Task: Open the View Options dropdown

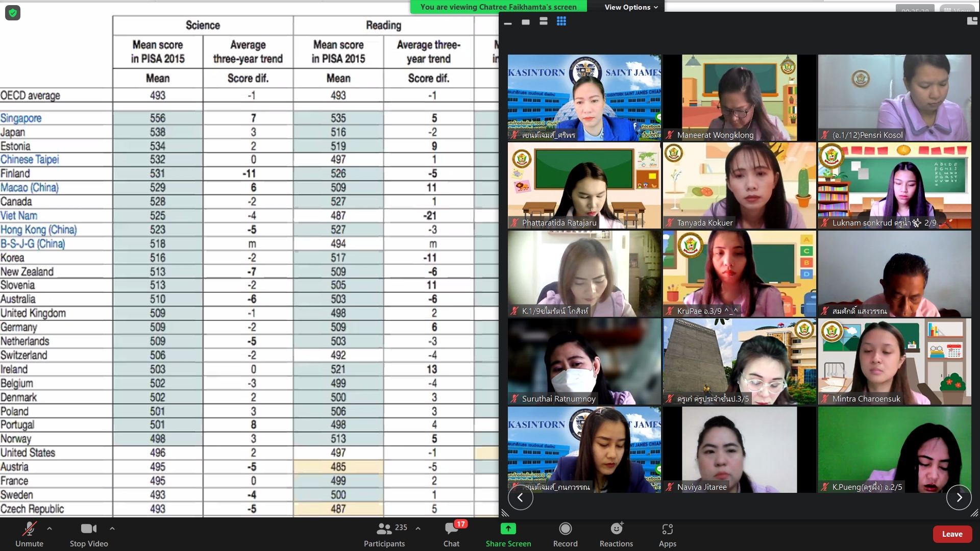Action: pyautogui.click(x=631, y=7)
